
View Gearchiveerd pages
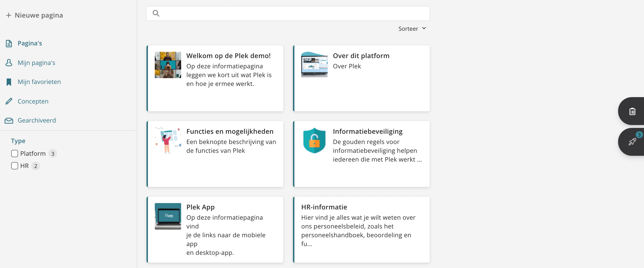tap(37, 120)
